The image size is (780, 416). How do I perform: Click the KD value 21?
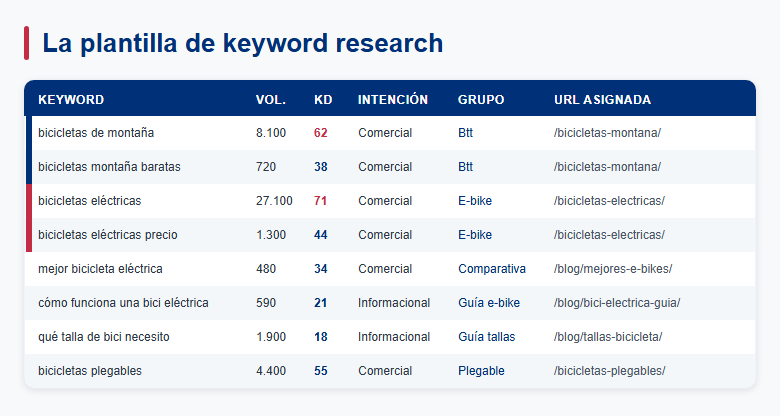click(321, 303)
